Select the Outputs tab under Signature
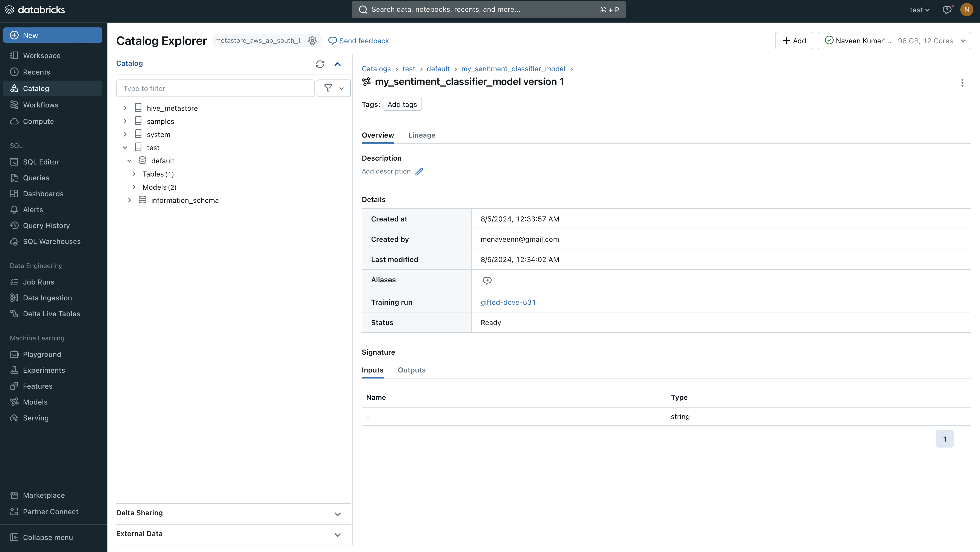 pos(411,370)
